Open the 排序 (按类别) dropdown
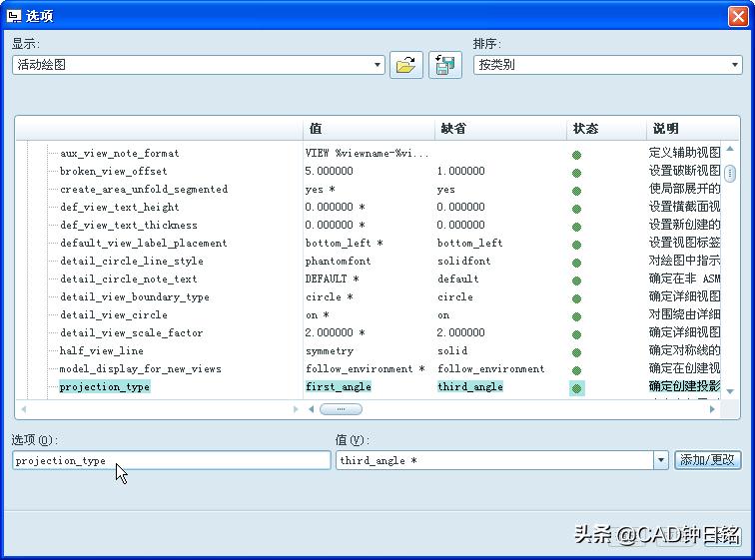The width and height of the screenshot is (755, 560). coord(735,65)
